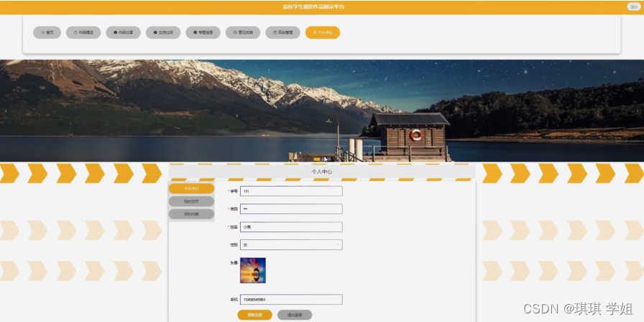
Task: Focus the 密码 password field
Action: pos(291,209)
